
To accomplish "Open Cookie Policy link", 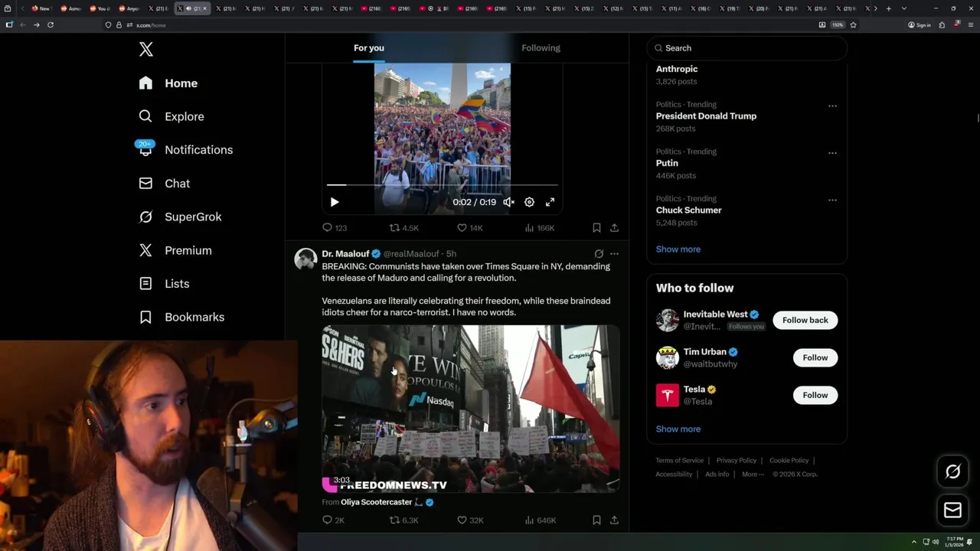I will pos(789,461).
